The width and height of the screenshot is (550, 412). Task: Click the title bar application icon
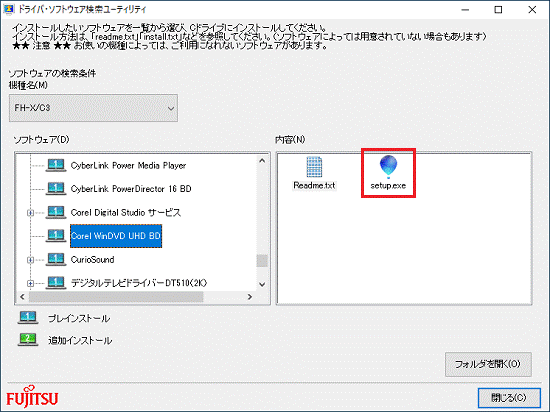click(8, 9)
